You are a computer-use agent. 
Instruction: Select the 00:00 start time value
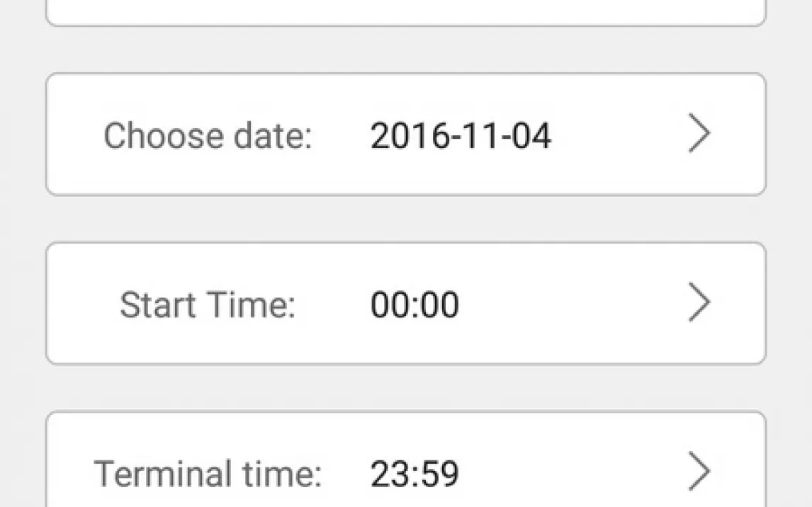click(x=415, y=304)
